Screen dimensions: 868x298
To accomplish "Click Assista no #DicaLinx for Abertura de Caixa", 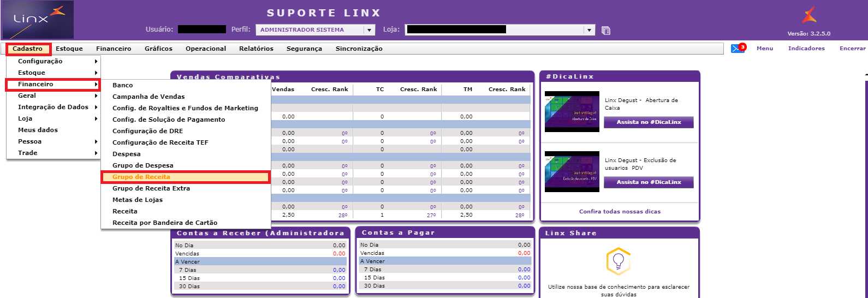I will point(649,122).
